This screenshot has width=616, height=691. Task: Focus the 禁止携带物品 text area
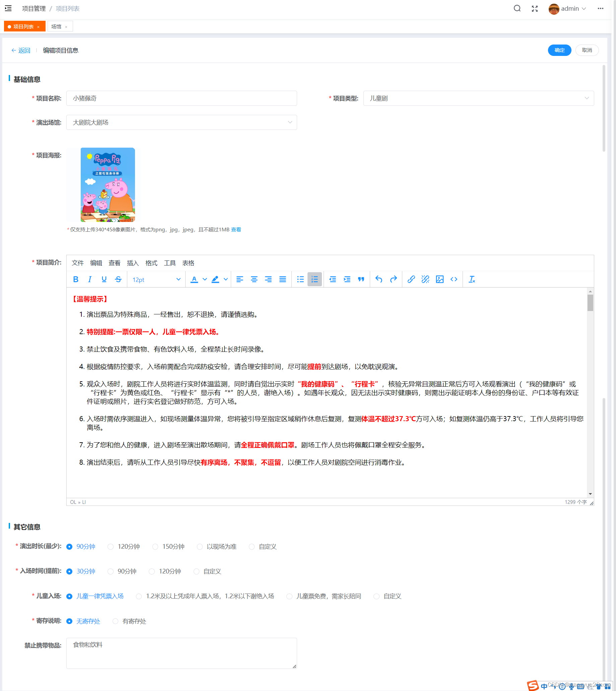click(182, 653)
